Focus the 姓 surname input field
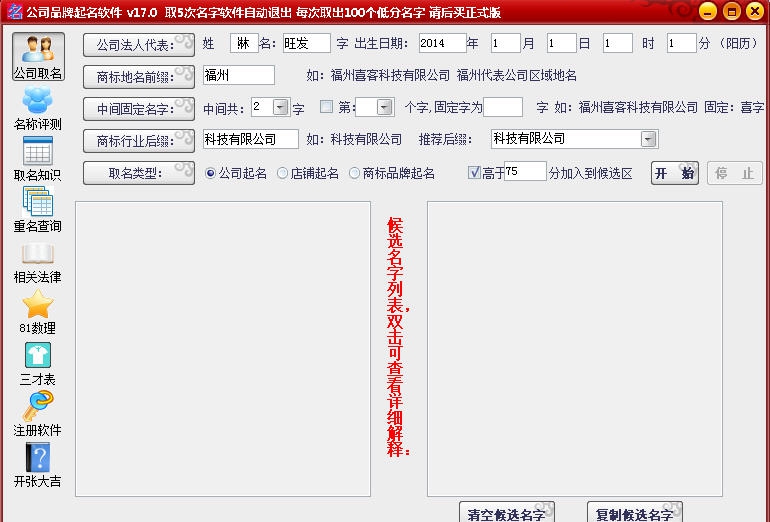Screen dimensions: 770x522 (244, 43)
